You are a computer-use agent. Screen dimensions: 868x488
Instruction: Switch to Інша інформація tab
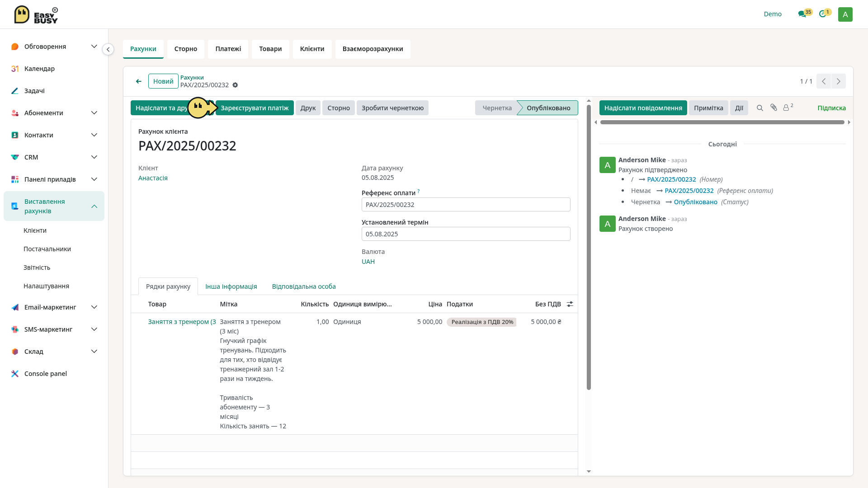pyautogui.click(x=231, y=286)
